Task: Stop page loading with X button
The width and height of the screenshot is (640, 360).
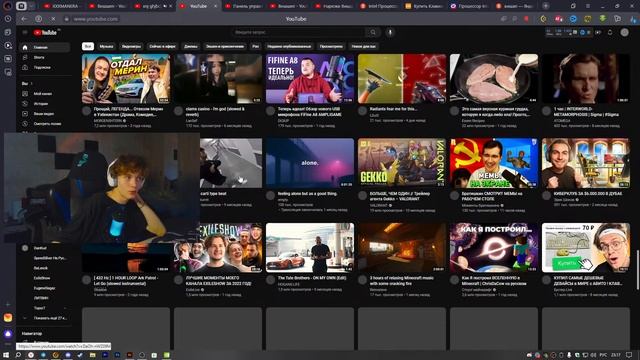Action: pos(53,19)
